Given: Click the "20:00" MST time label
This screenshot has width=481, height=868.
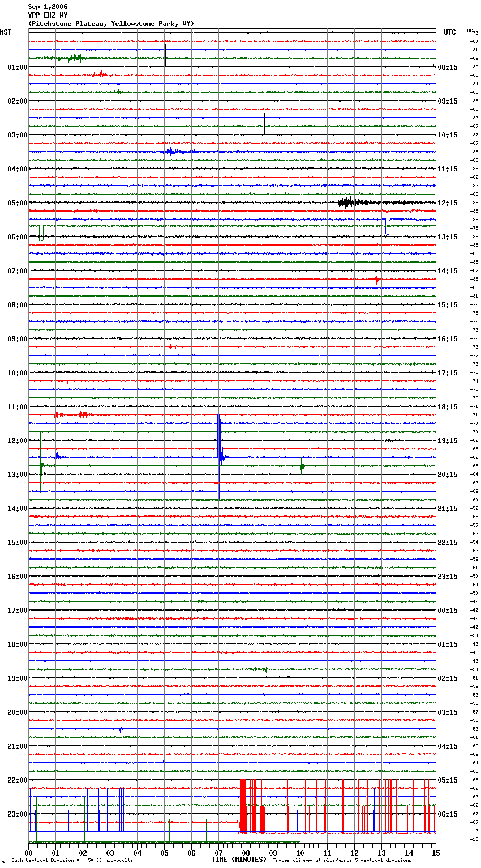Looking at the screenshot, I should coord(18,712).
